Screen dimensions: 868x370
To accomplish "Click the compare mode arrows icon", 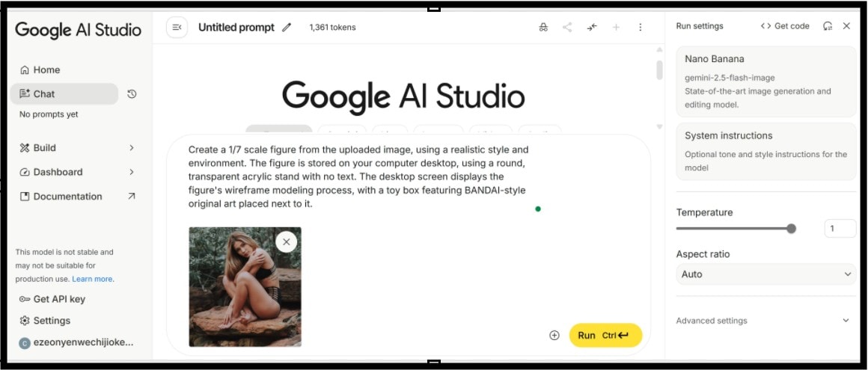I will 592,27.
